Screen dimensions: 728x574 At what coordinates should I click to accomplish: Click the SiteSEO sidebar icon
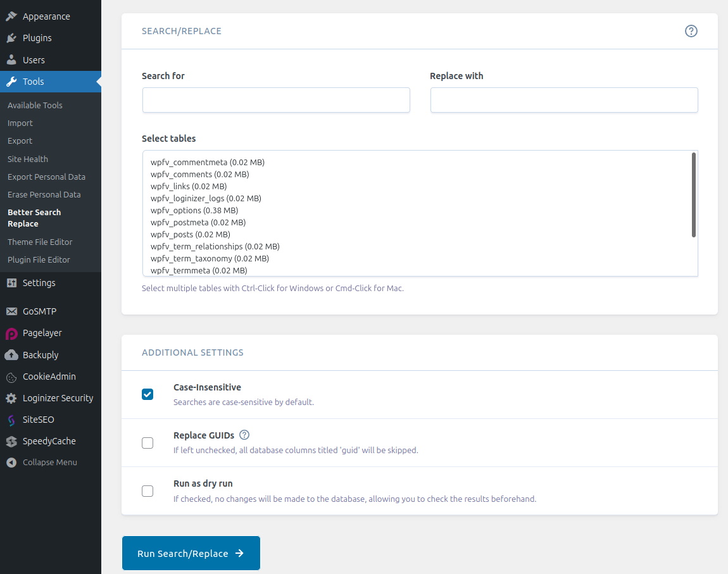pos(11,420)
